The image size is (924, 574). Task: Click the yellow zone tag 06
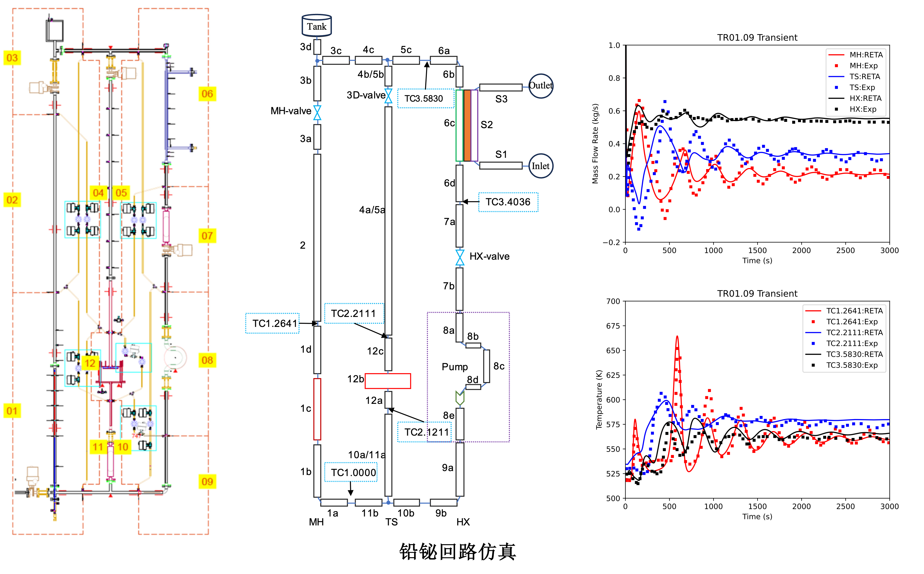[x=207, y=94]
